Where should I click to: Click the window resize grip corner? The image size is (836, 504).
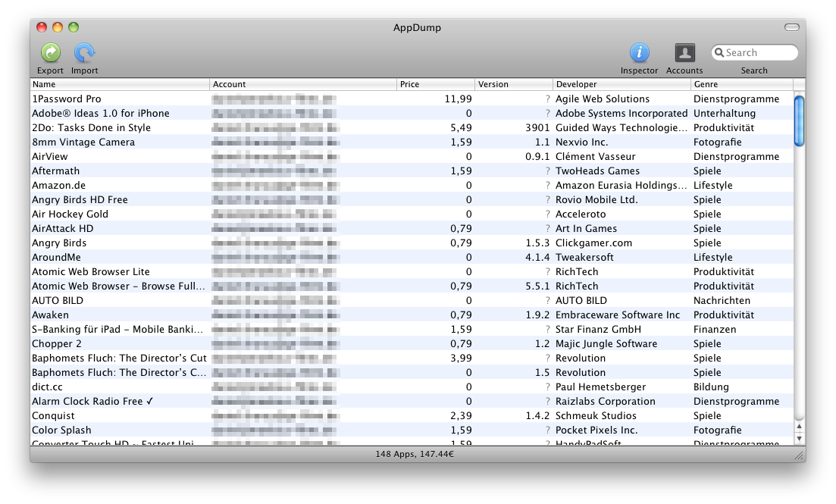pyautogui.click(x=799, y=455)
